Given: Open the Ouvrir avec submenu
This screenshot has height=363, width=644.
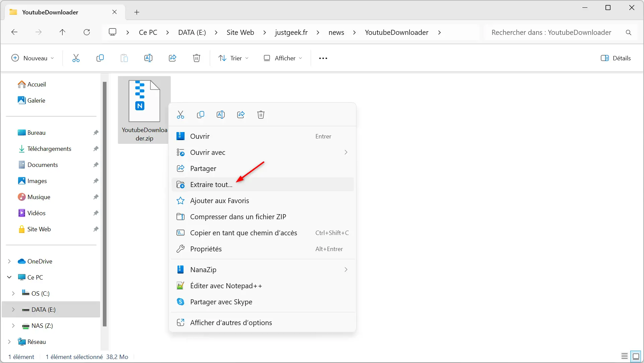Looking at the screenshot, I should click(263, 153).
